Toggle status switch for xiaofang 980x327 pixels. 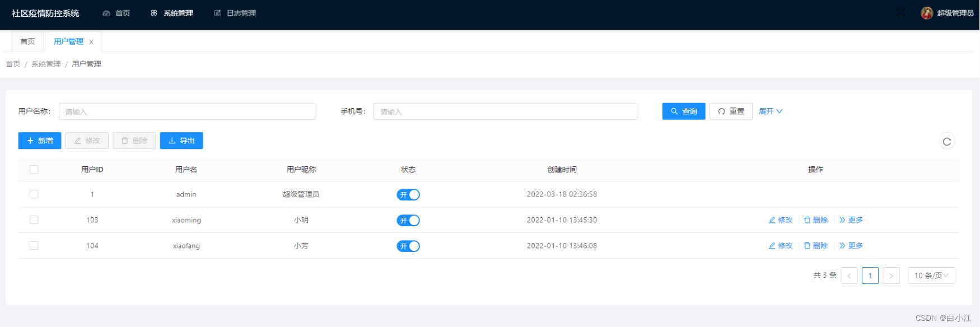(x=408, y=246)
